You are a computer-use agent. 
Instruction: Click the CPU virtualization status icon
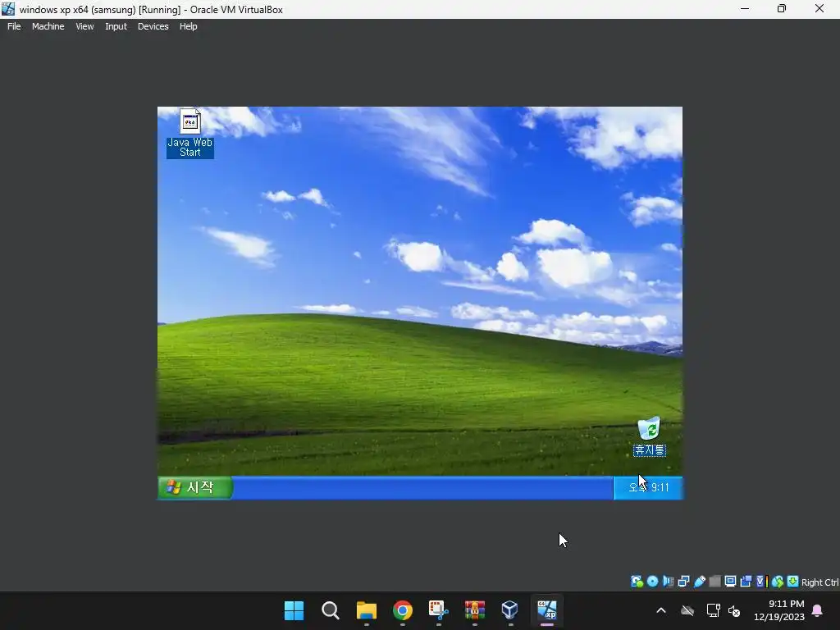[762, 582]
